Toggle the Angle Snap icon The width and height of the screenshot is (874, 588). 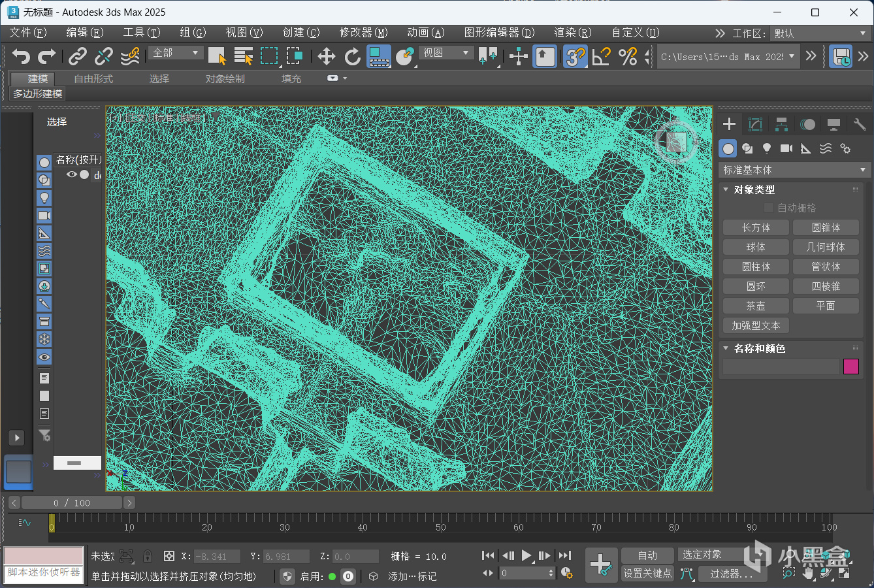click(601, 57)
